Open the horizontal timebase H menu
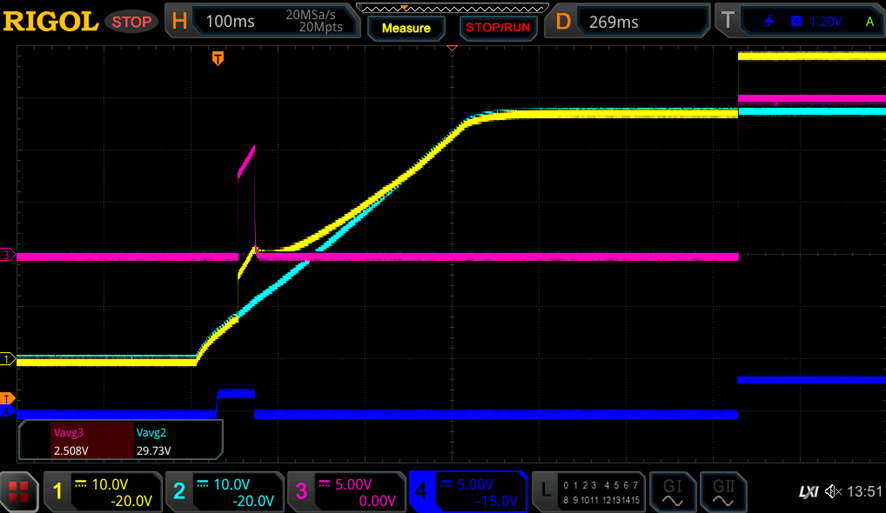The height and width of the screenshot is (513, 886). (179, 21)
